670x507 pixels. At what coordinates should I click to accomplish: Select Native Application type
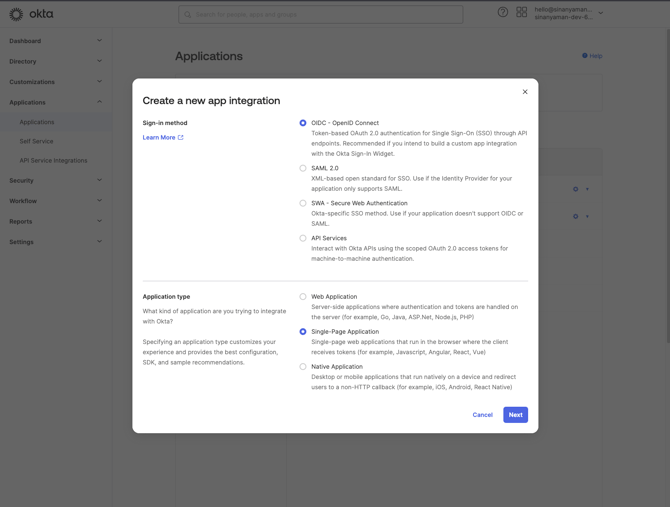pyautogui.click(x=303, y=367)
